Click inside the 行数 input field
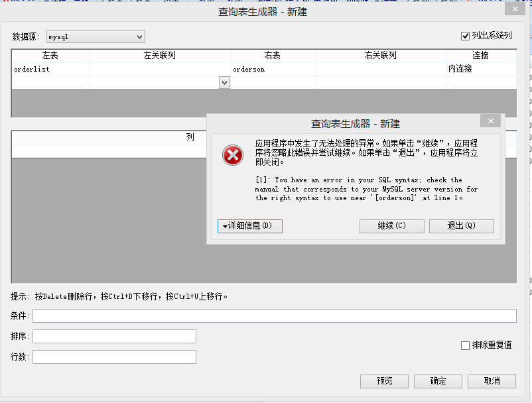Screen dimensions: 532x403 tap(114, 357)
